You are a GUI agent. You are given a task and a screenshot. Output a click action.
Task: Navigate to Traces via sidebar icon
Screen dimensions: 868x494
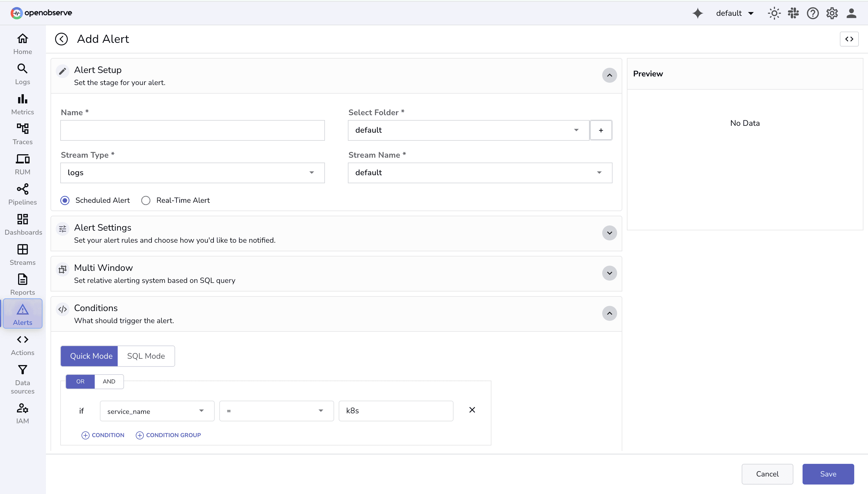pyautogui.click(x=22, y=134)
